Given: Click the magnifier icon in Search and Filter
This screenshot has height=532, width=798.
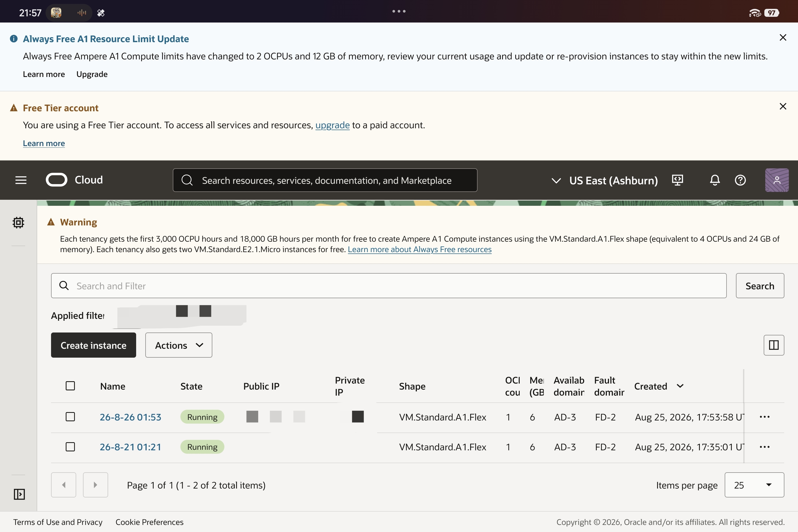Looking at the screenshot, I should tap(64, 286).
